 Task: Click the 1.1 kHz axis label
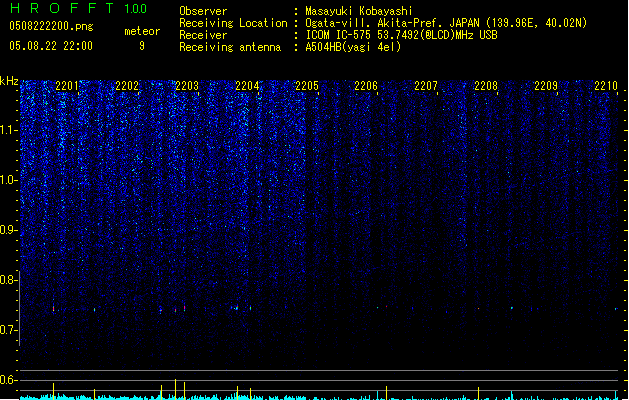[x=9, y=130]
